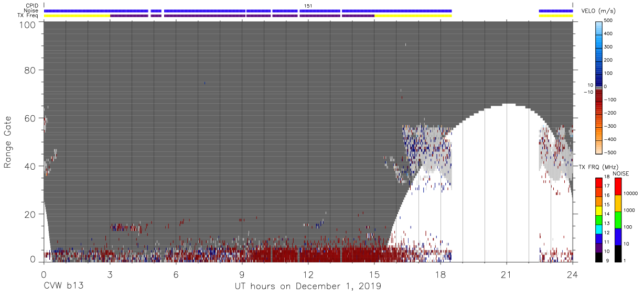Select the 100 tick on range gate axis
The image size is (644, 297).
pos(27,25)
